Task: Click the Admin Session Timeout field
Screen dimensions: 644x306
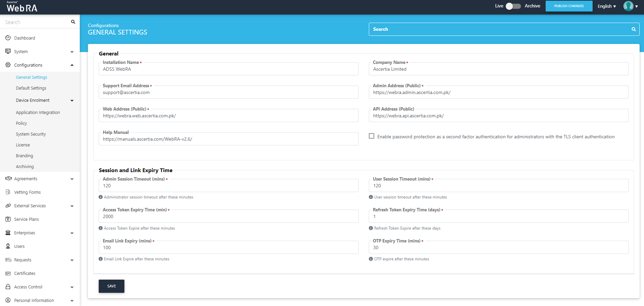Action: point(229,186)
